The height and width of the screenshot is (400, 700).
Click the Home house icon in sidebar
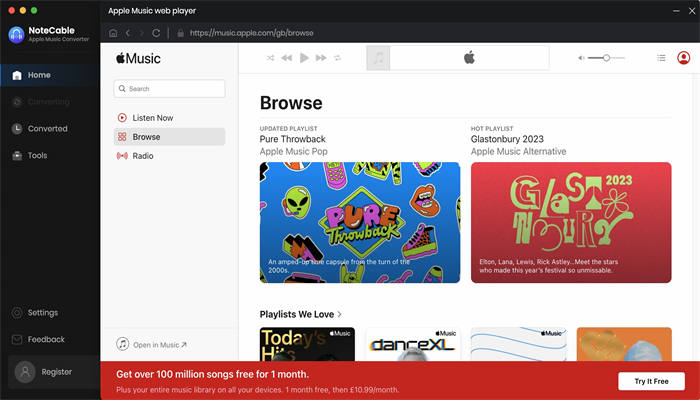pyautogui.click(x=17, y=75)
